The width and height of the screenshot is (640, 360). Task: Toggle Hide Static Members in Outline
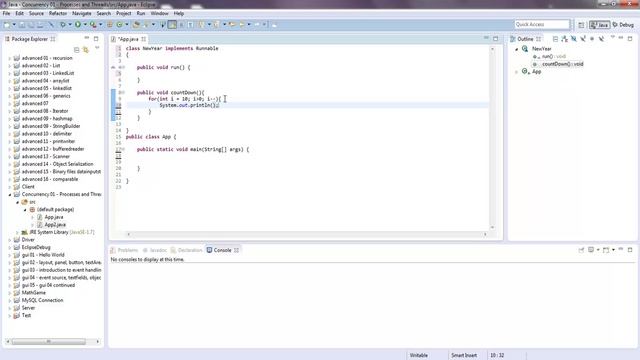click(583, 39)
